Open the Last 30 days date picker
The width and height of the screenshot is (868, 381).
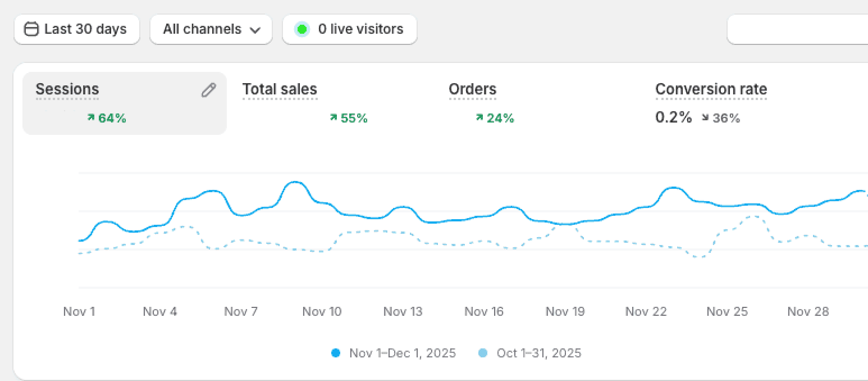77,29
